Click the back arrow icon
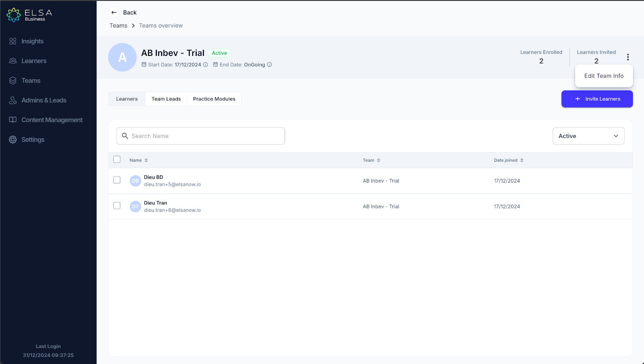The image size is (644, 364). (x=114, y=12)
